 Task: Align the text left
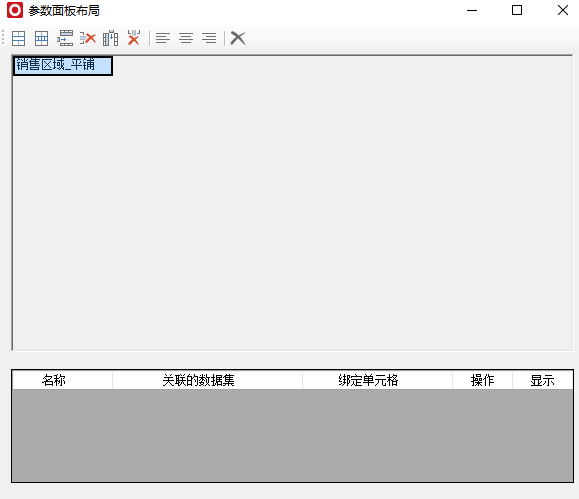(163, 38)
